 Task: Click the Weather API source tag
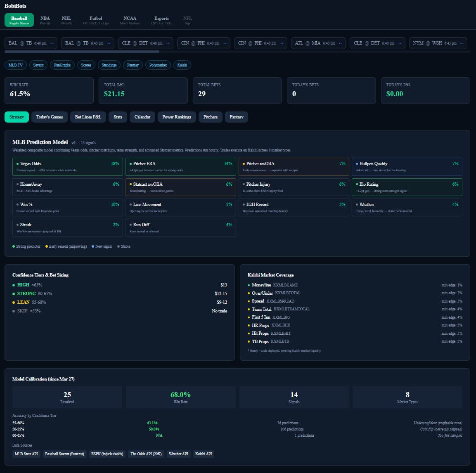pyautogui.click(x=178, y=454)
